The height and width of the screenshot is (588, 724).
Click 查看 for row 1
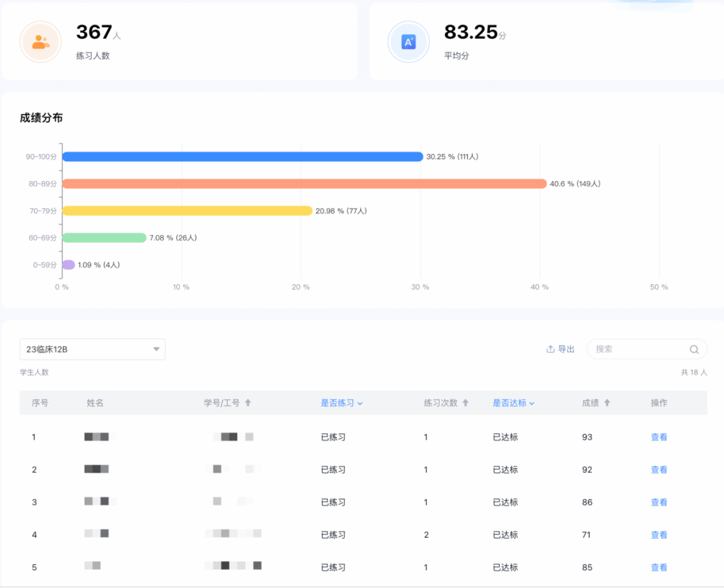(x=659, y=437)
